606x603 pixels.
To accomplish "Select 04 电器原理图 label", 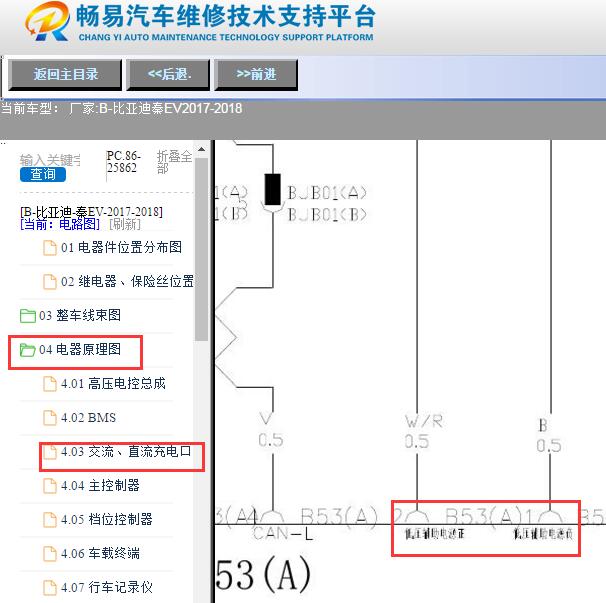I will [x=80, y=349].
